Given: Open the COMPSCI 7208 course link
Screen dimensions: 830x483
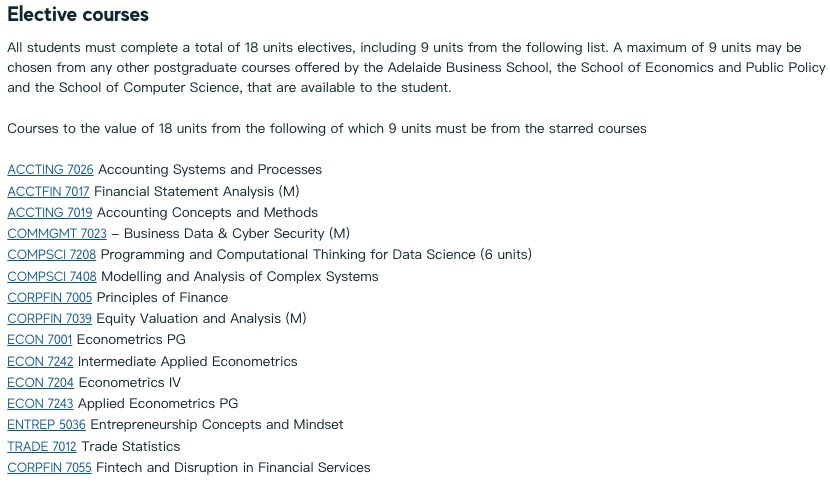Looking at the screenshot, I should (x=51, y=255).
